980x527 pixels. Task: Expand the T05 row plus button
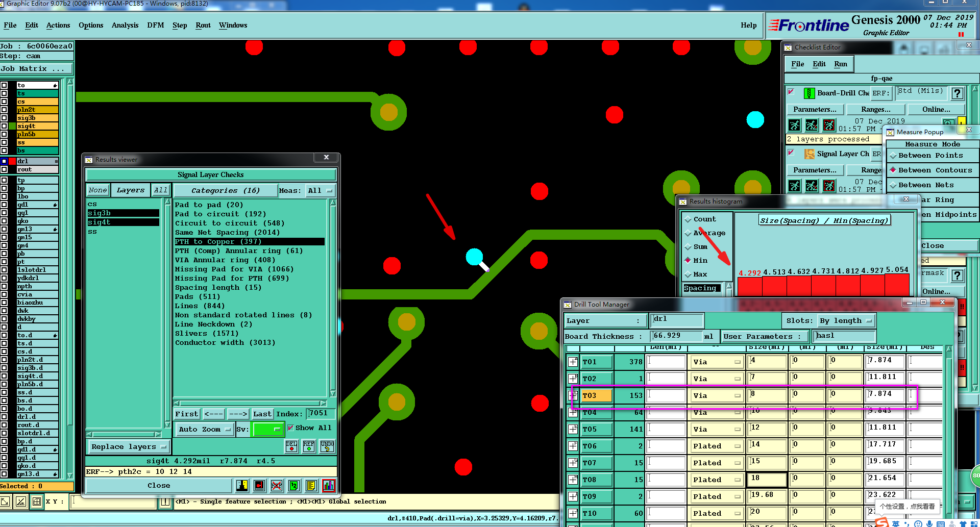[x=573, y=430]
